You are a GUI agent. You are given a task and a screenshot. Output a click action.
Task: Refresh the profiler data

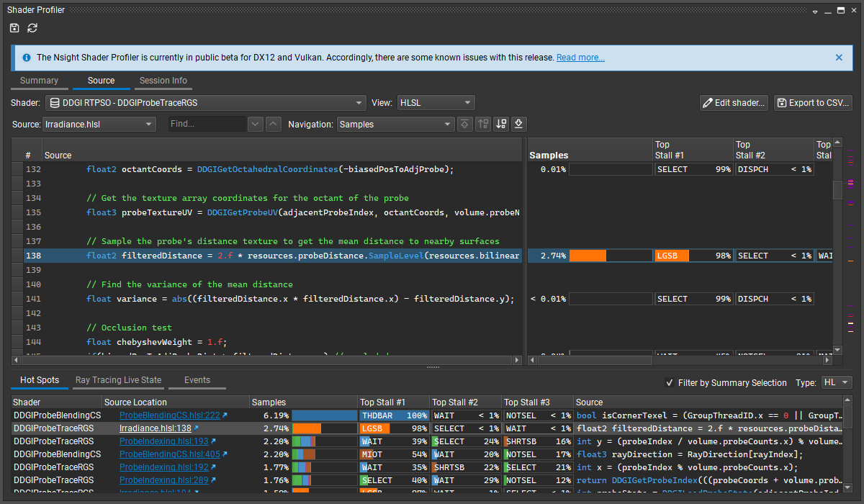click(x=32, y=27)
